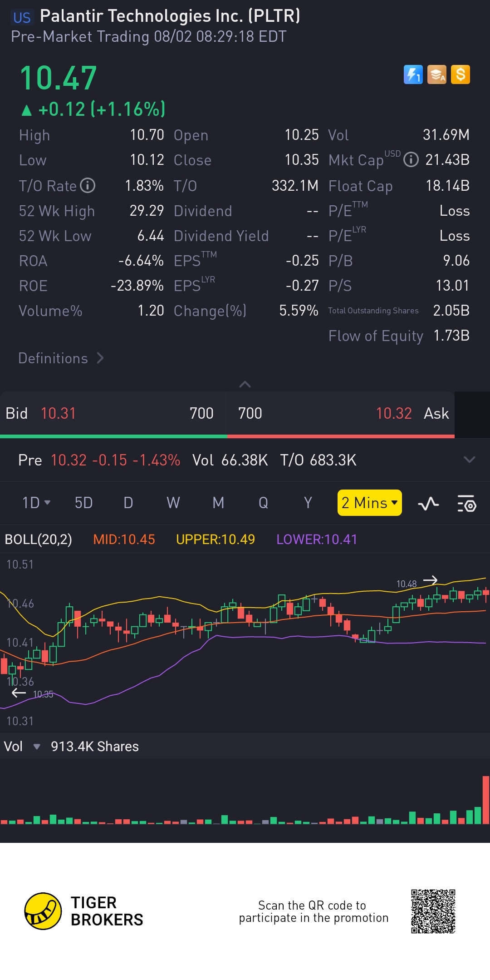
Task: Switch to the D daily chart tab
Action: point(128,503)
